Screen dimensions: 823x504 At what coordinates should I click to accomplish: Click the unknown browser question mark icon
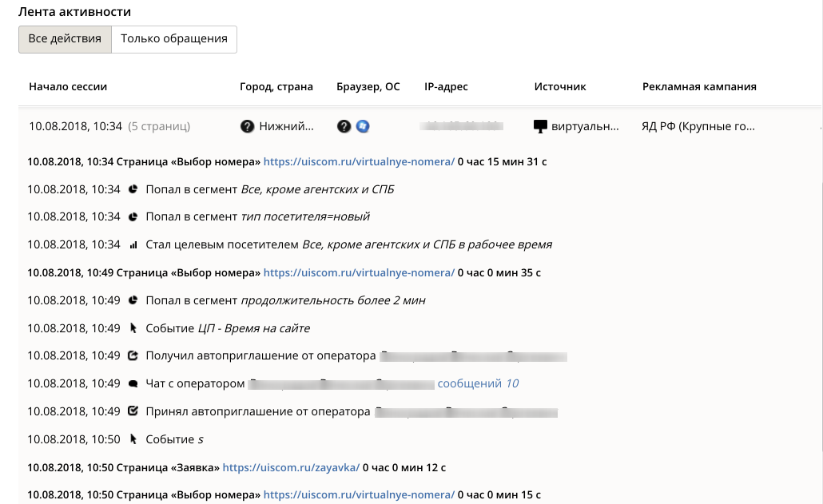tap(344, 126)
